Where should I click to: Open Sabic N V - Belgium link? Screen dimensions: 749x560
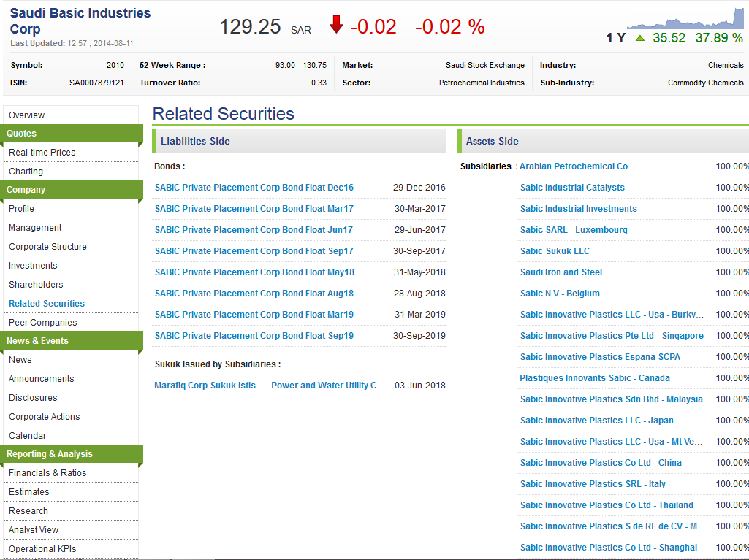[560, 293]
